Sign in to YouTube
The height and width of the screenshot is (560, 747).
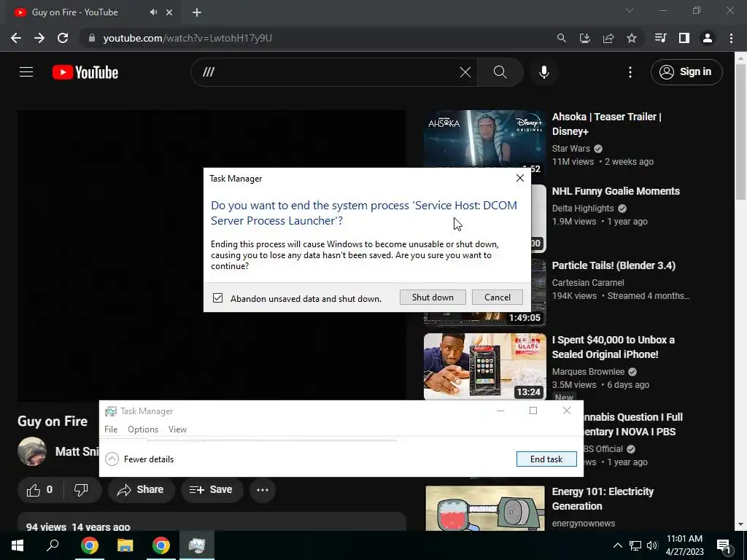pos(686,72)
